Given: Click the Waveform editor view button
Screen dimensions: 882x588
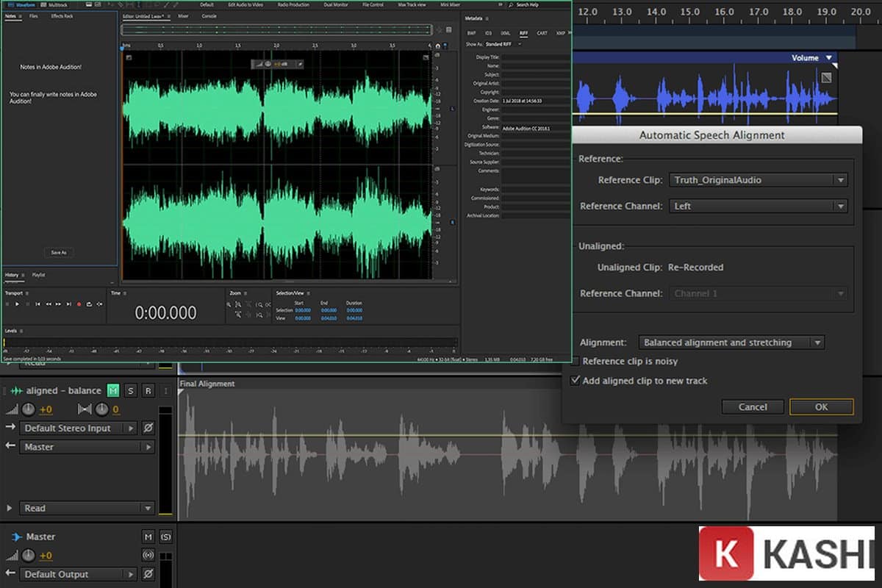Looking at the screenshot, I should [21, 5].
